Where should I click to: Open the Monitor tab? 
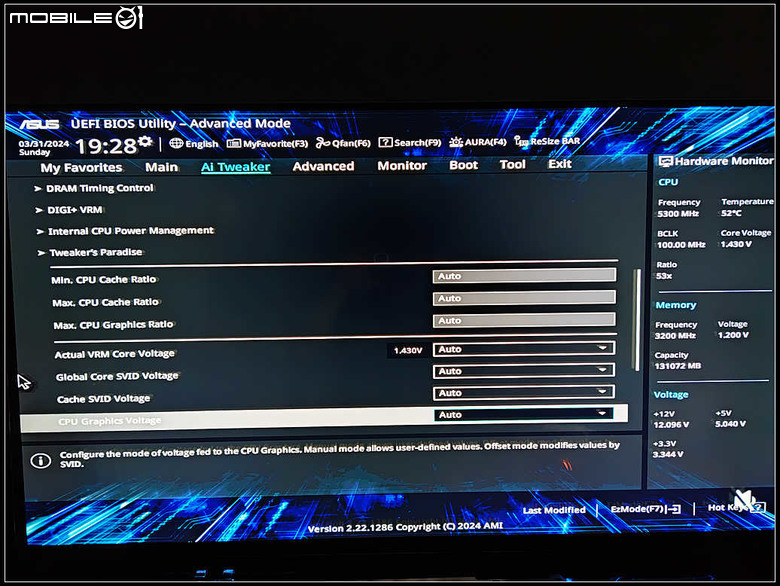tap(402, 166)
